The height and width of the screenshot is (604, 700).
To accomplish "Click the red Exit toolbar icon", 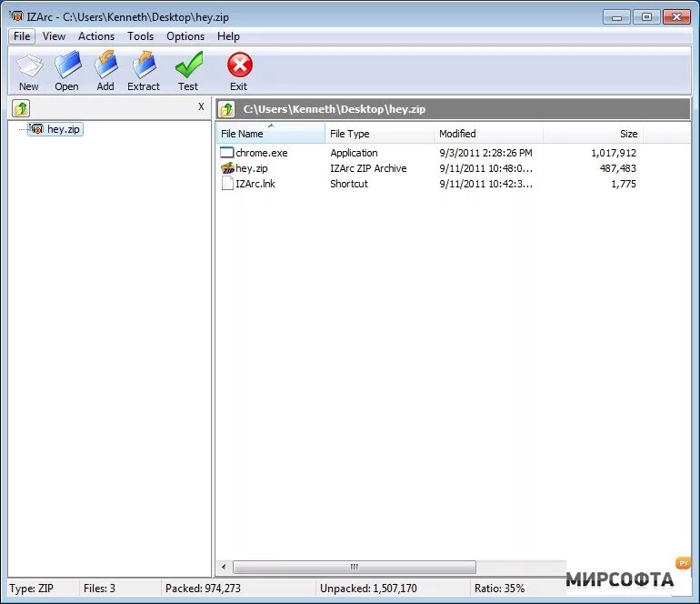I will pyautogui.click(x=240, y=65).
